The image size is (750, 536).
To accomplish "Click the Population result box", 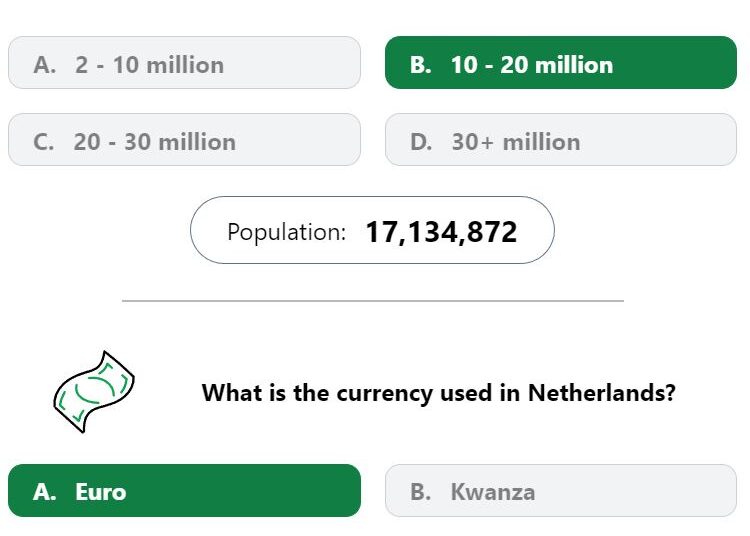I will click(x=372, y=230).
